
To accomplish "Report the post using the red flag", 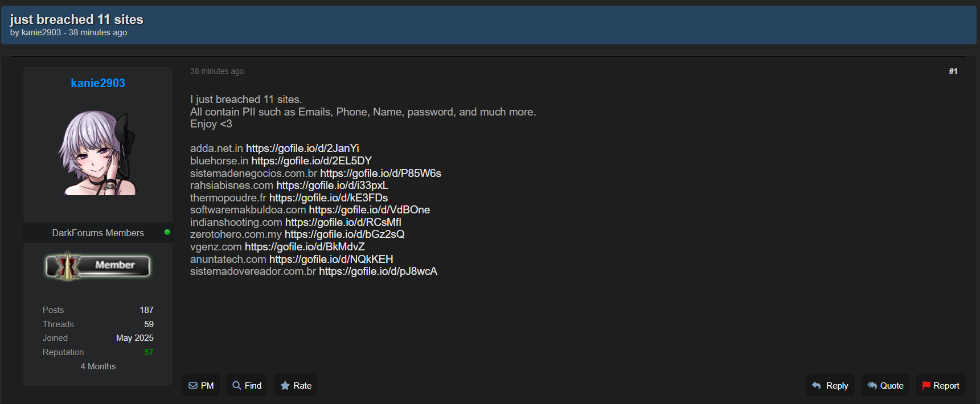I will point(926,386).
